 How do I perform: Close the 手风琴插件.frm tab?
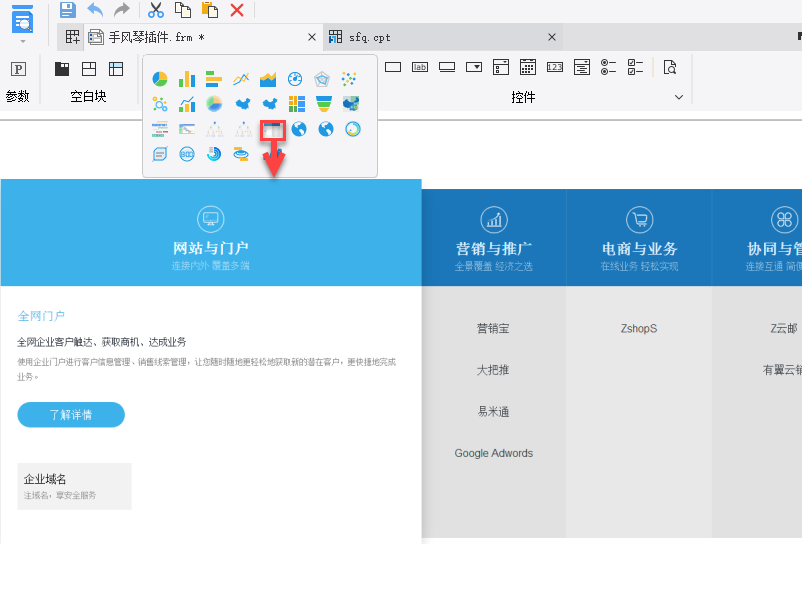tap(311, 37)
